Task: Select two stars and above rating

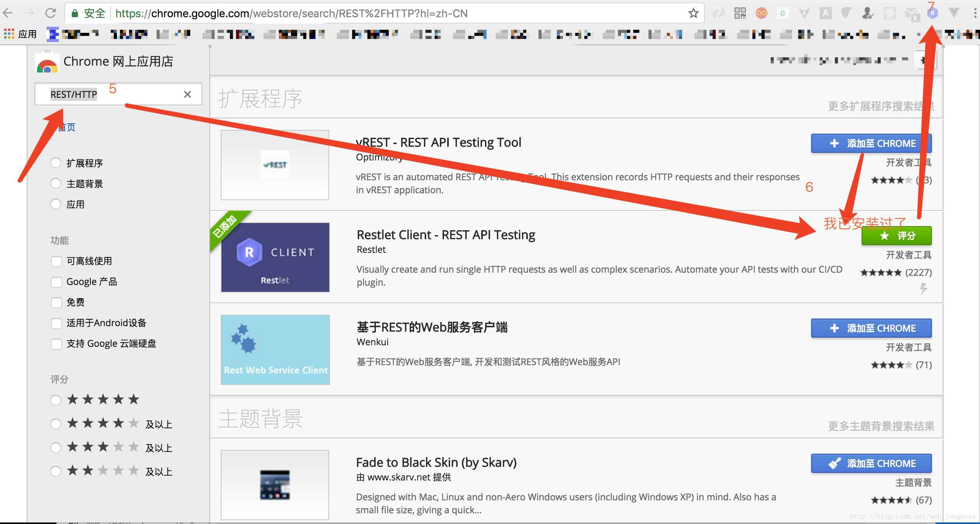Action: click(x=56, y=471)
